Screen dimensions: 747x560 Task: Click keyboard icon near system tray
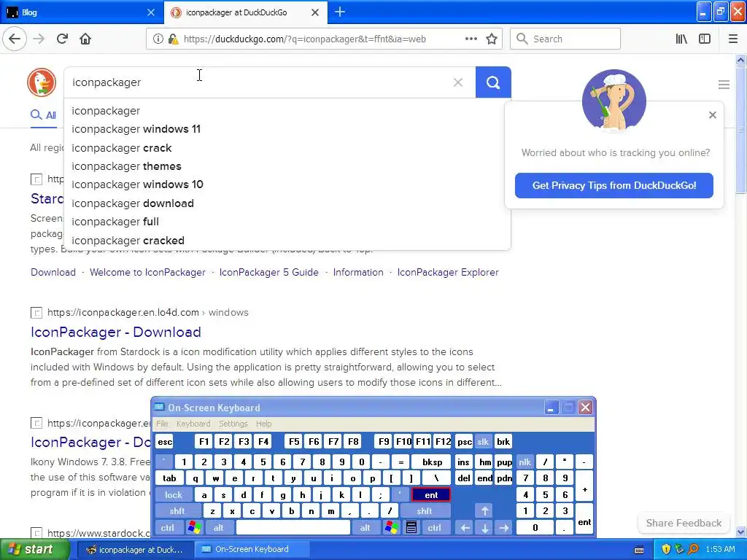click(639, 550)
